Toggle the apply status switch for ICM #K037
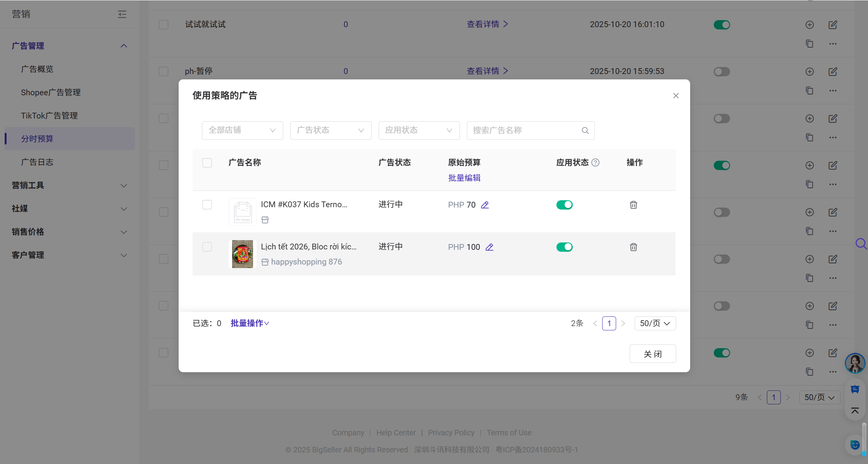This screenshot has width=868, height=464. coord(564,205)
